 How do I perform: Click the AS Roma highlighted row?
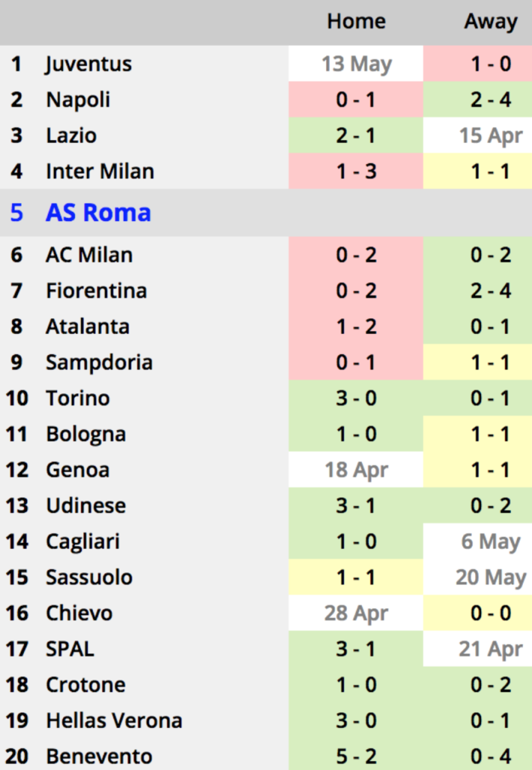266,213
